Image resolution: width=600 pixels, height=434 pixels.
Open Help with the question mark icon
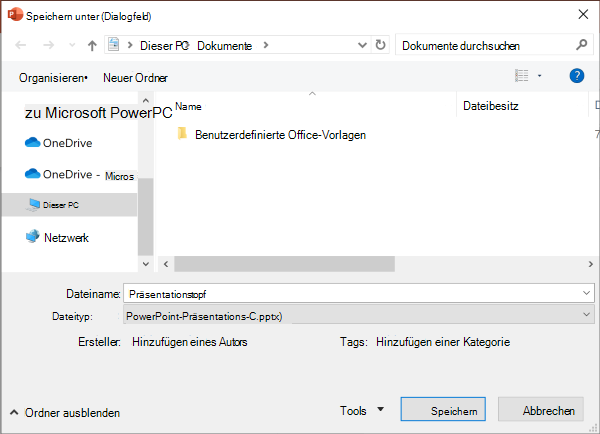click(577, 76)
